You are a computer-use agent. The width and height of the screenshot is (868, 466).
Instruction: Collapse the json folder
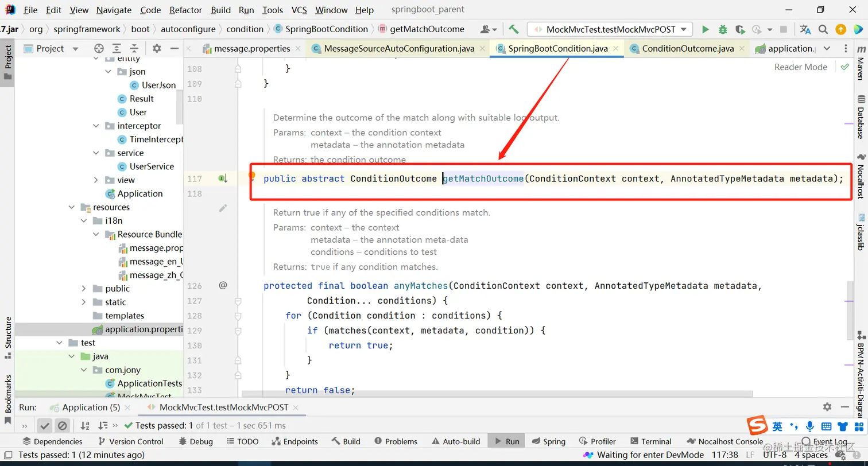[108, 72]
